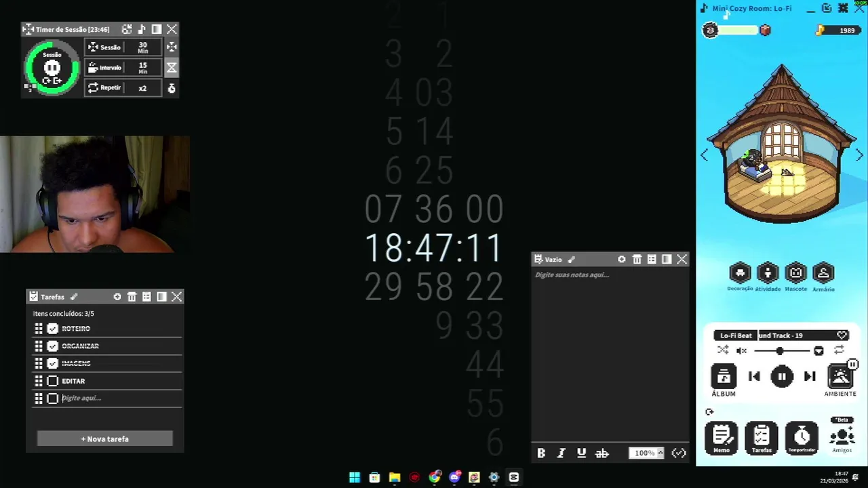The image size is (868, 488).
Task: Open the AMBIENTE sounds
Action: (840, 380)
